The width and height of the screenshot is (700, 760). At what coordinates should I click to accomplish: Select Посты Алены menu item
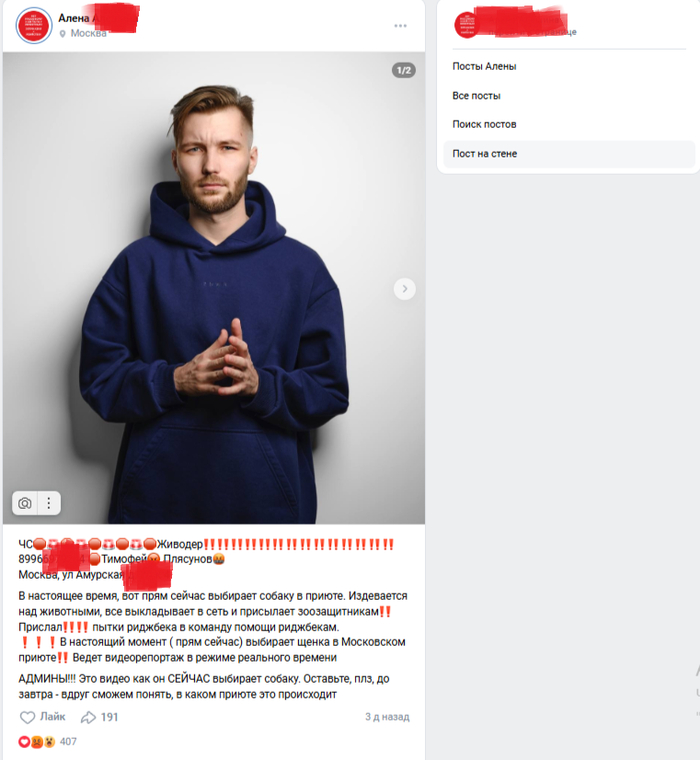(484, 66)
